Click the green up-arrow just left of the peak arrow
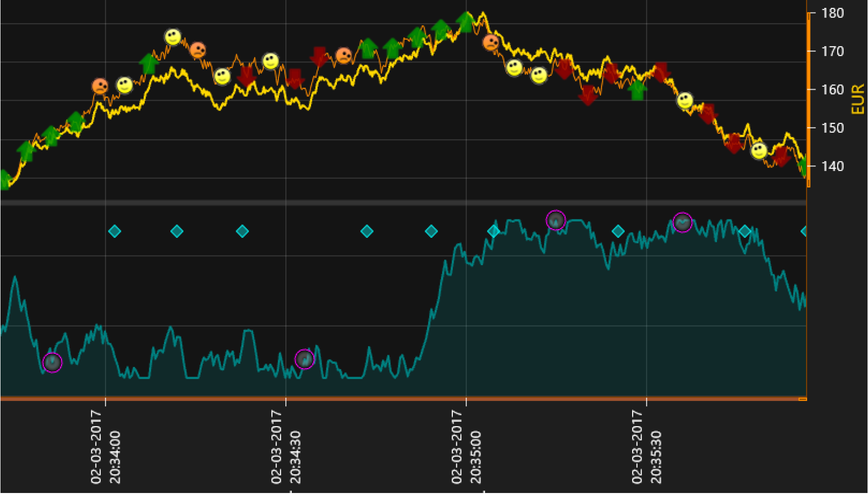 coord(441,30)
